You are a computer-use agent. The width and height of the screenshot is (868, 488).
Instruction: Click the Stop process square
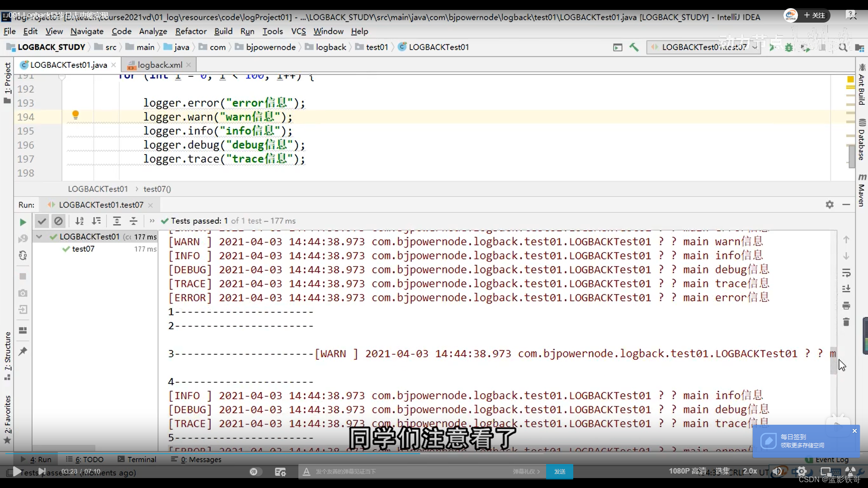click(x=23, y=276)
